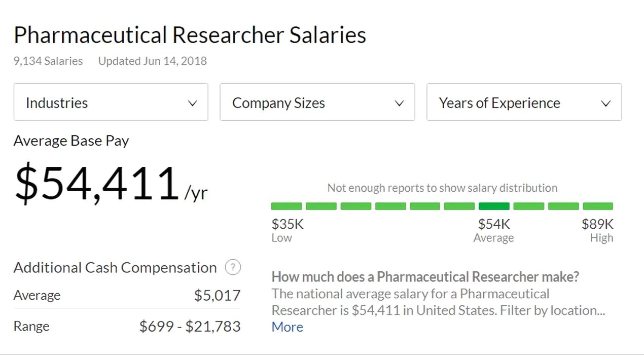Open the Industries dropdown
Image resolution: width=644 pixels, height=355 pixels.
click(111, 102)
